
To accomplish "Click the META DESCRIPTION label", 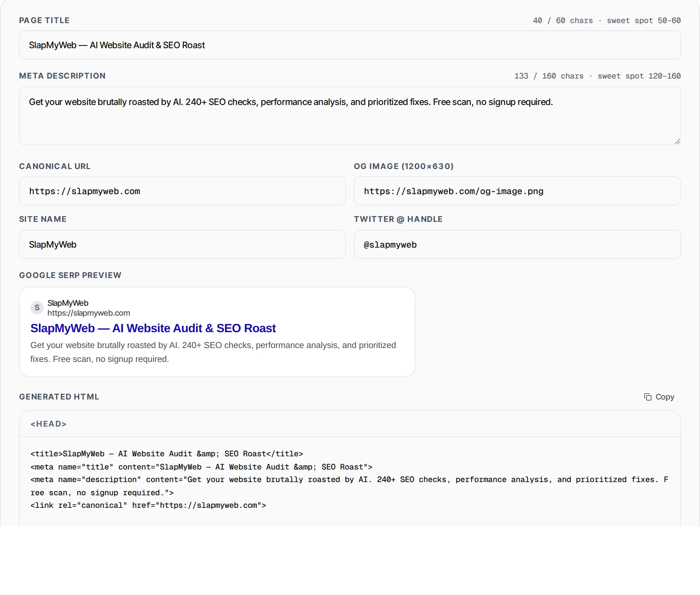I will point(62,76).
